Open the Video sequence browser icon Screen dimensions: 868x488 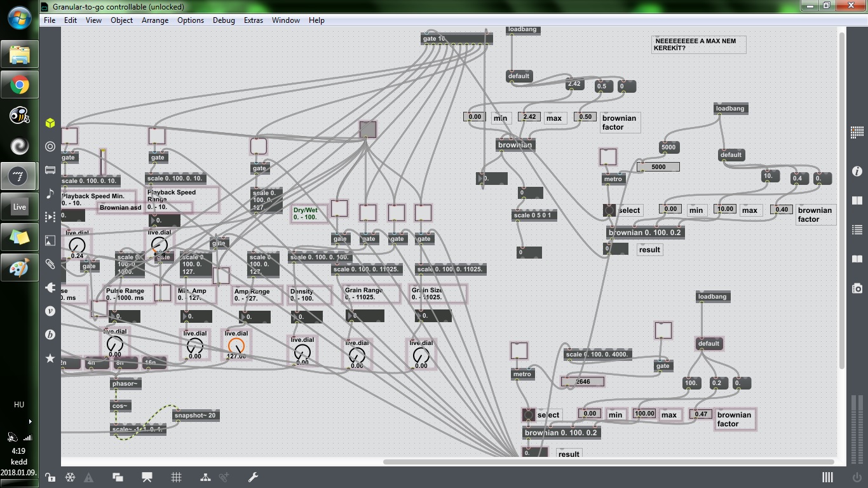[x=50, y=217]
